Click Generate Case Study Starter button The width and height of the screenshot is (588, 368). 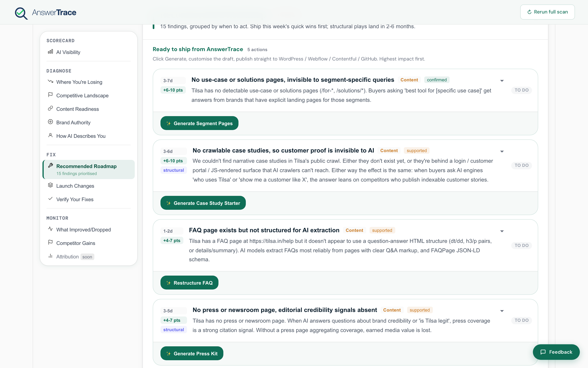tap(203, 203)
